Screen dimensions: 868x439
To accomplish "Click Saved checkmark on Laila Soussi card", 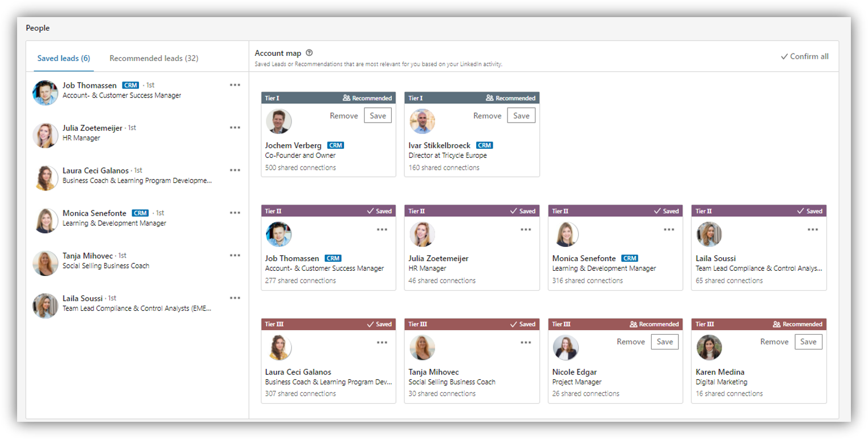I will point(800,211).
